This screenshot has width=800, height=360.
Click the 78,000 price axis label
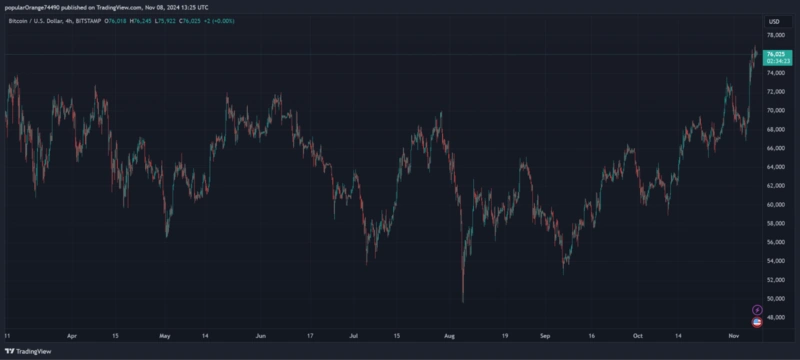775,35
